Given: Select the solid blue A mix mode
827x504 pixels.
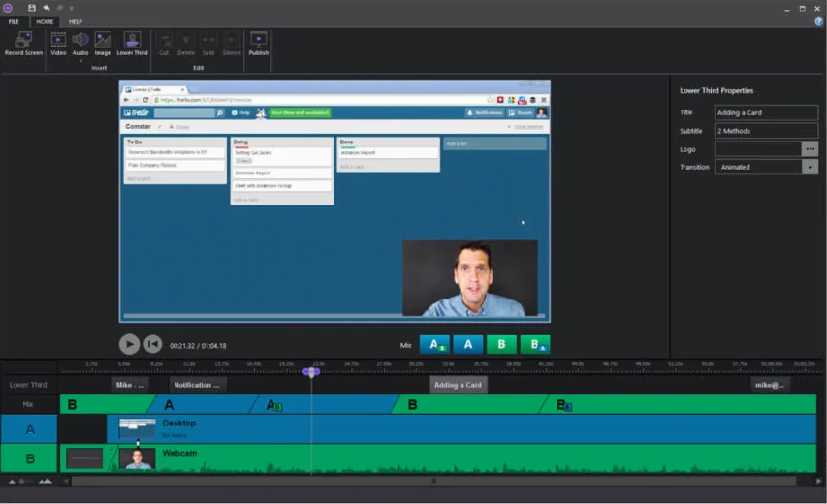Looking at the screenshot, I should (x=468, y=344).
